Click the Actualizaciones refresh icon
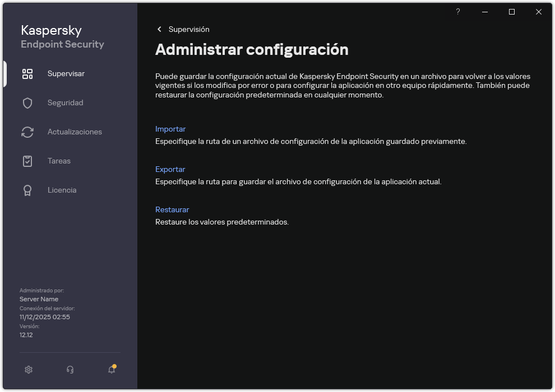This screenshot has width=555, height=392. click(27, 132)
